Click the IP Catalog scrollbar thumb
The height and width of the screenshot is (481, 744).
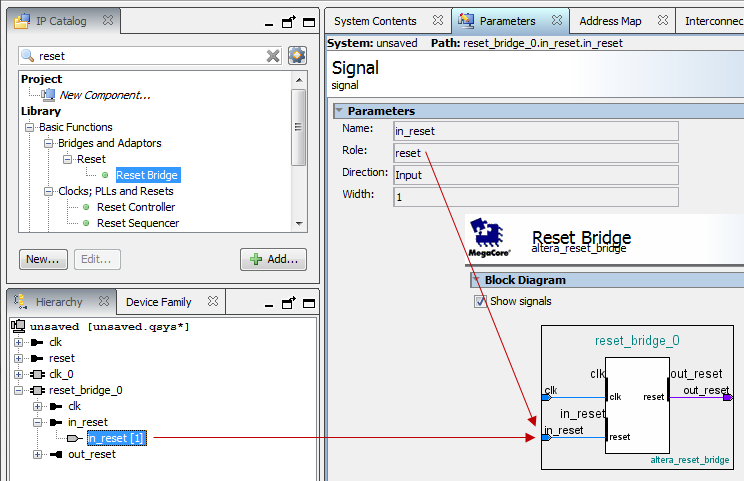[298, 127]
